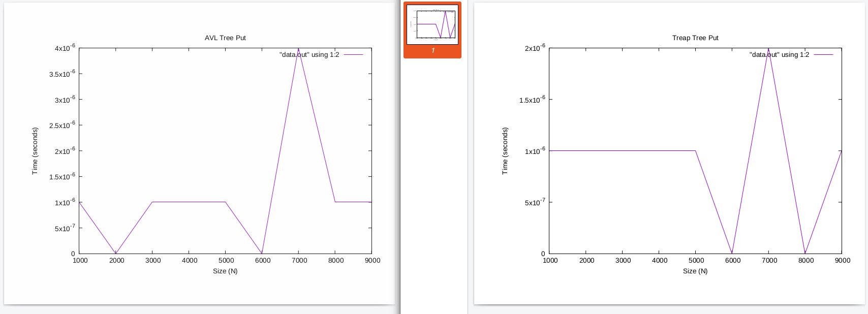Click x-axis tick 2000 on Treap plot
Viewport: 868px width, 314px height.
(x=586, y=261)
